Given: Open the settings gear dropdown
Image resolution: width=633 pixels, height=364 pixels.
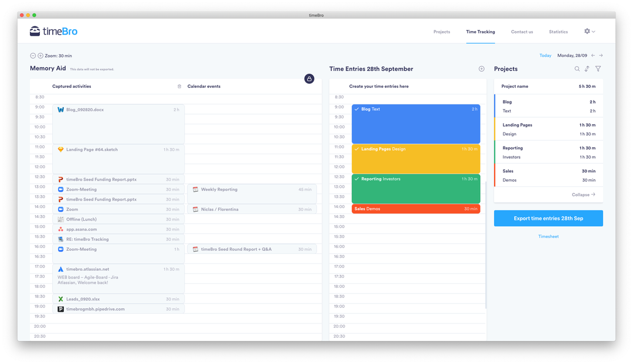Looking at the screenshot, I should point(589,32).
